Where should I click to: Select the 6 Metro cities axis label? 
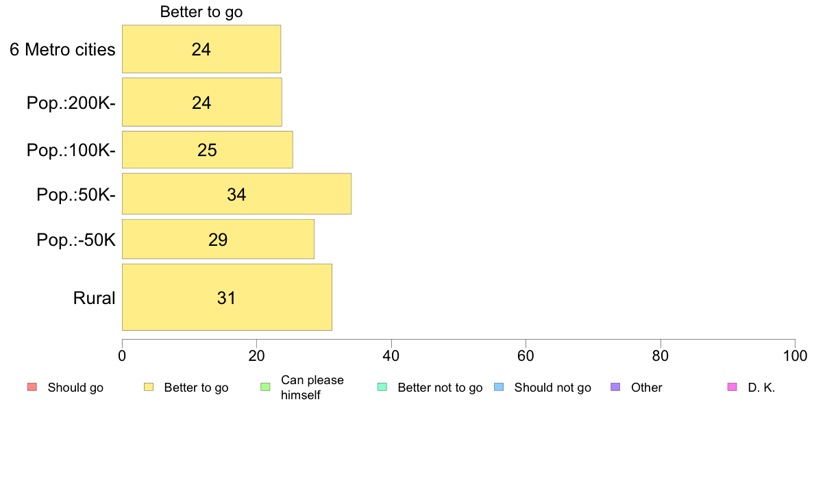pos(62,49)
